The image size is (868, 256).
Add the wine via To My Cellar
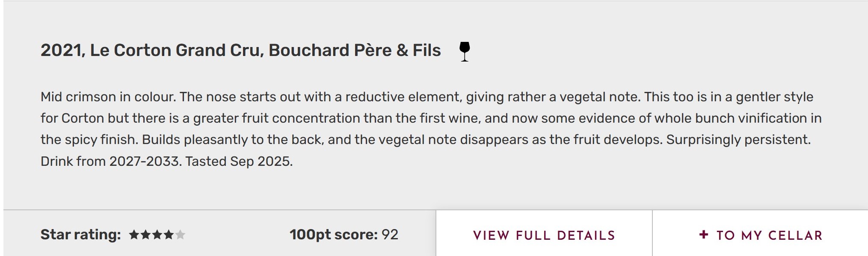click(769, 235)
